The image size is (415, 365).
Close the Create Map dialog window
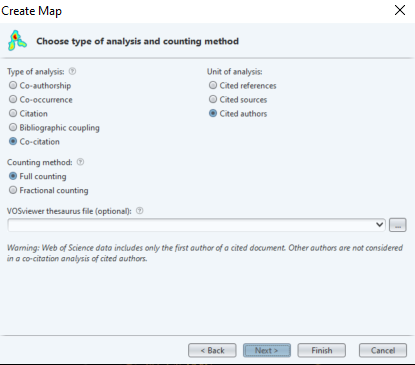[x=400, y=10]
